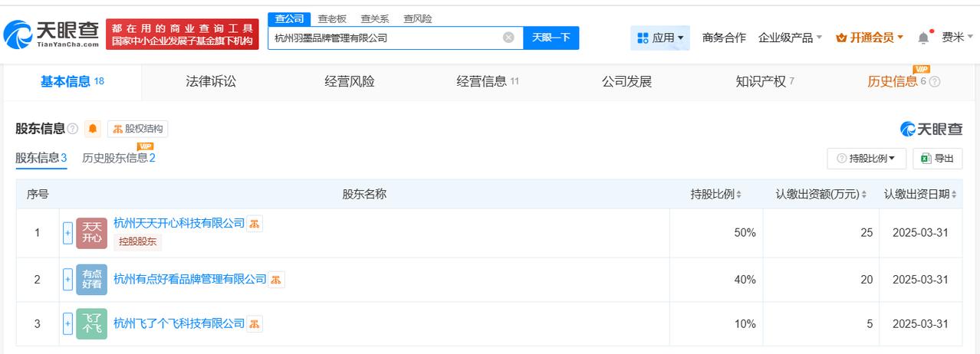
Task: Click the red promotional banner in header
Action: click(x=183, y=34)
